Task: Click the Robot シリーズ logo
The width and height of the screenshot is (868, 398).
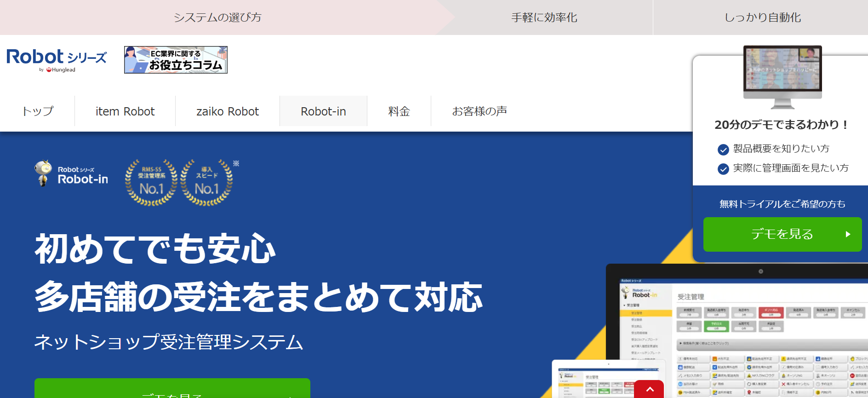Action: point(57,60)
